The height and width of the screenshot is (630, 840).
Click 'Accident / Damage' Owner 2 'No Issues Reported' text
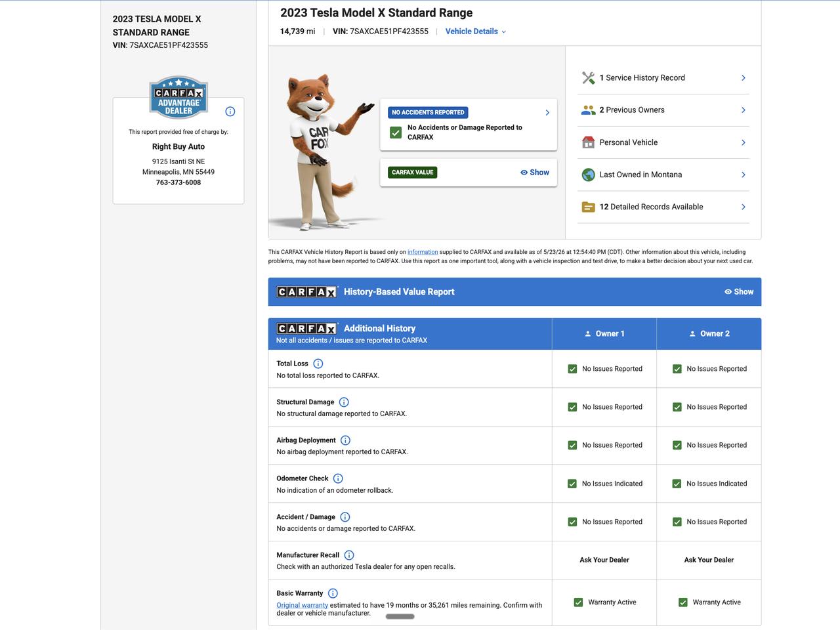[x=717, y=522]
